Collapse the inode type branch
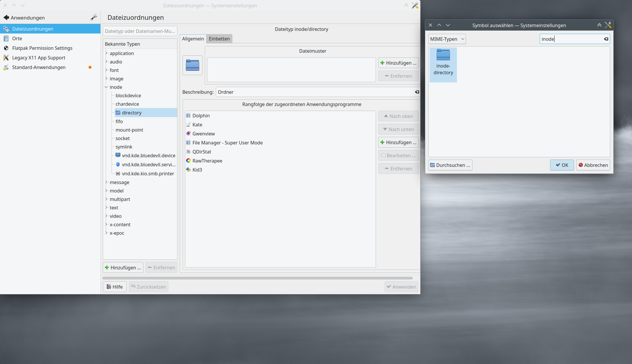632x364 pixels. tap(106, 87)
